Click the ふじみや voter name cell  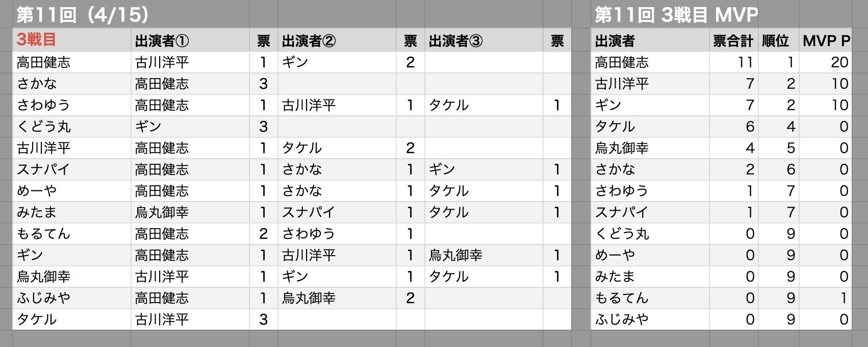[72, 298]
